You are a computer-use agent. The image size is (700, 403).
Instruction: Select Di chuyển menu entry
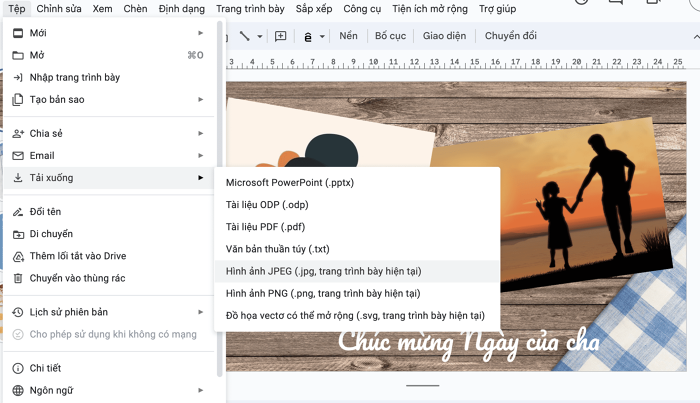pos(108,234)
